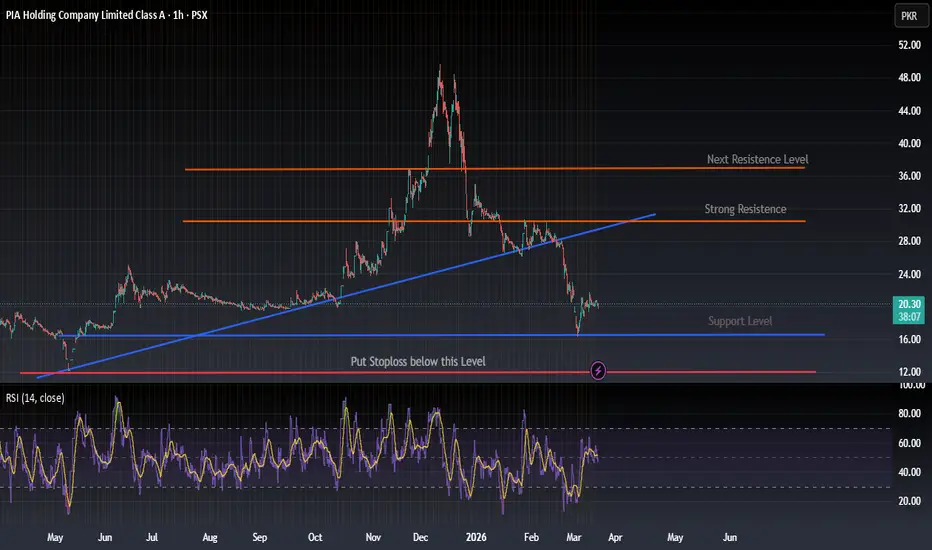Click the 16.00 price axis label

click(909, 340)
